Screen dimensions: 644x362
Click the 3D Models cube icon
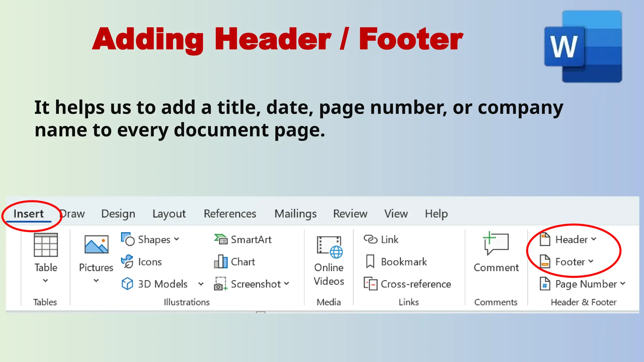click(127, 284)
